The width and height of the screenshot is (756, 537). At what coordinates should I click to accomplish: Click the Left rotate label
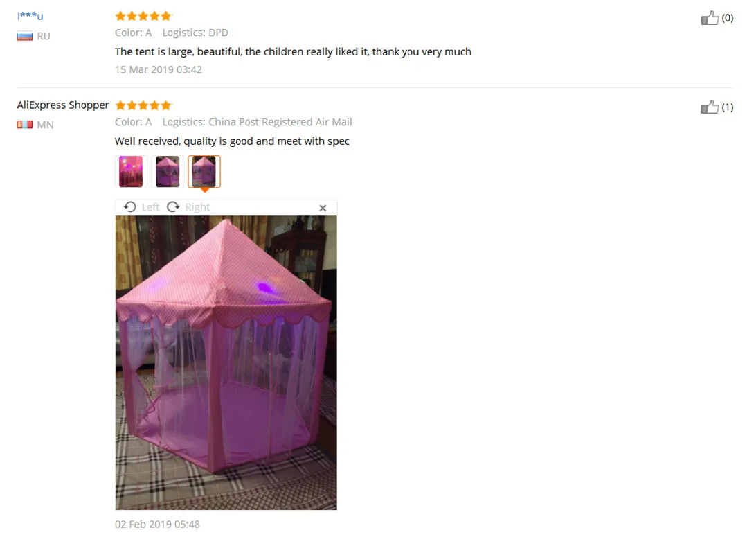(x=150, y=207)
